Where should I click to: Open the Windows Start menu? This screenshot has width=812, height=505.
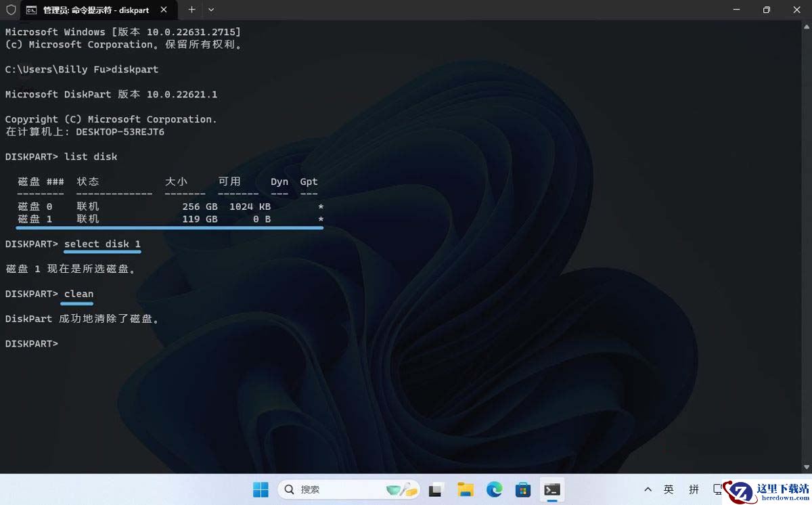point(261,489)
